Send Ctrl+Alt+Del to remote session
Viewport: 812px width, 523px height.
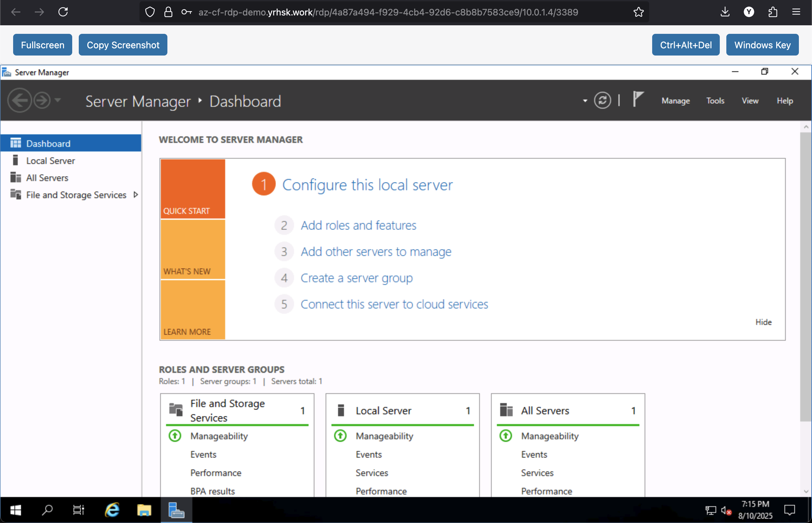click(x=686, y=45)
